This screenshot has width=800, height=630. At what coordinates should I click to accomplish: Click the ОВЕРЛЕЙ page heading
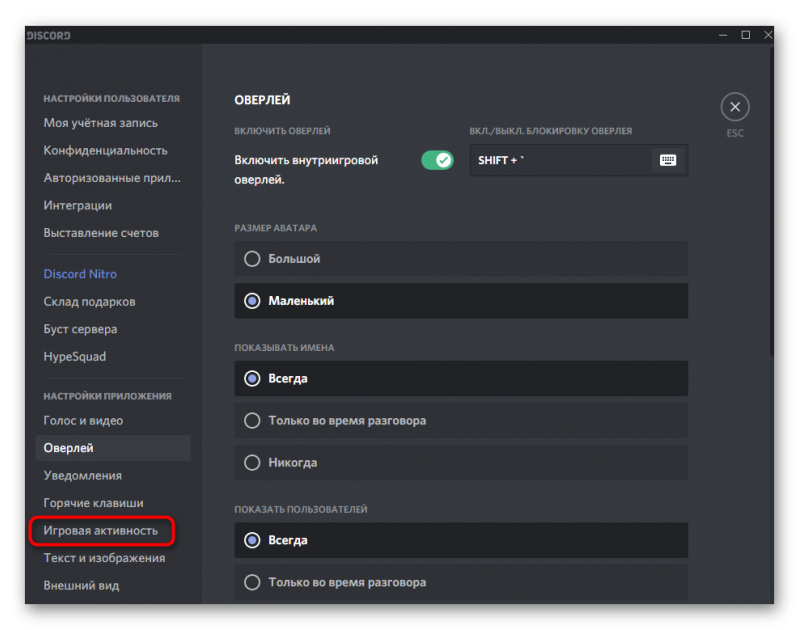(262, 100)
